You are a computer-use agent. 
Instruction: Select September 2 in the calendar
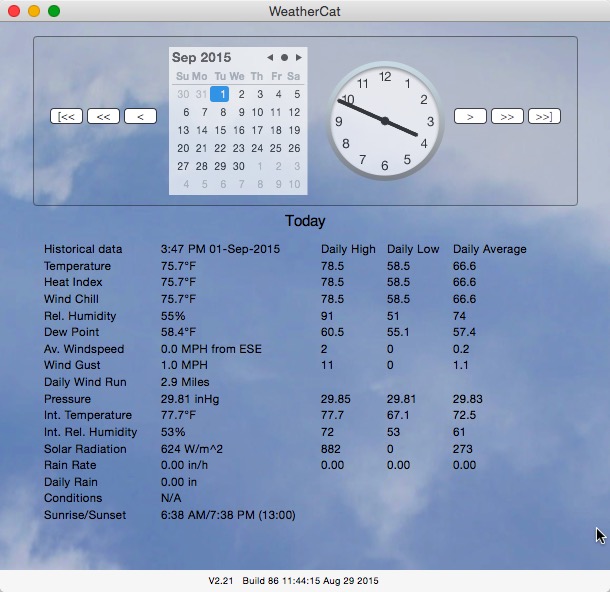point(242,94)
